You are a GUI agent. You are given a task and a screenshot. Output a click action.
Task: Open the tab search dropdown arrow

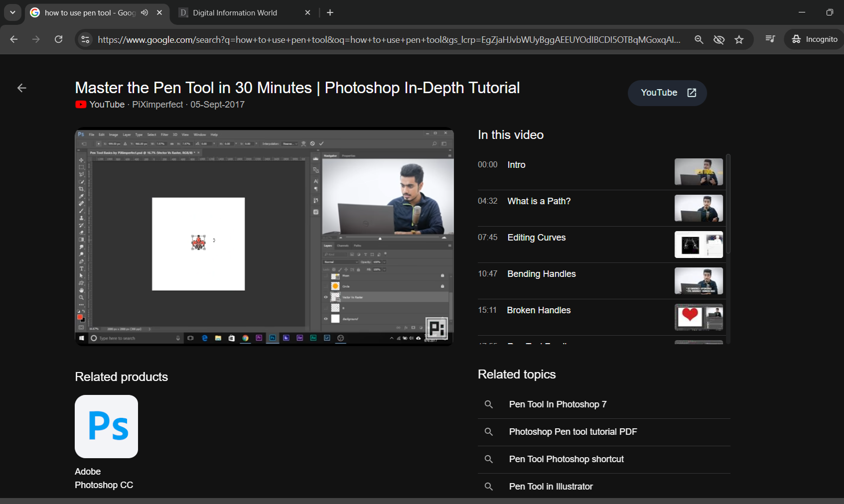(12, 12)
